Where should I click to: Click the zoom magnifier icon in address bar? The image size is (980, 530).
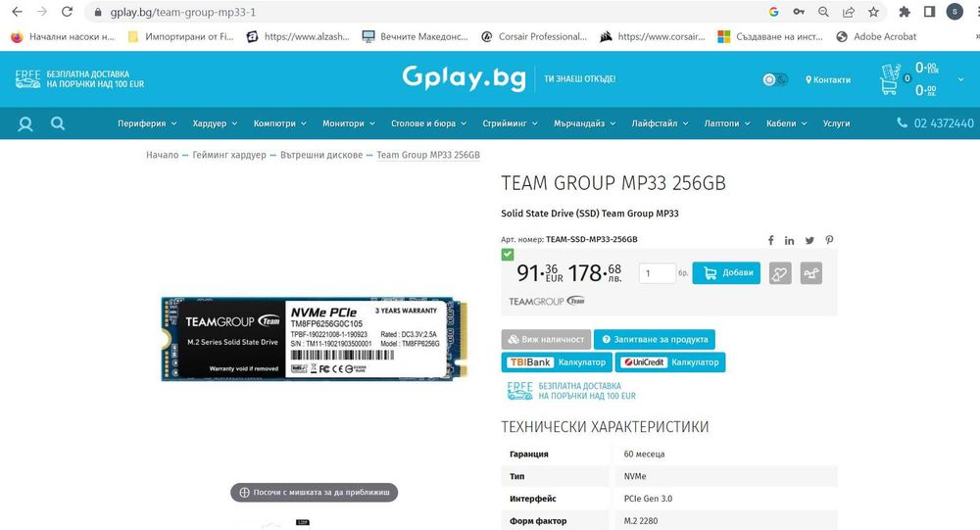(x=824, y=12)
